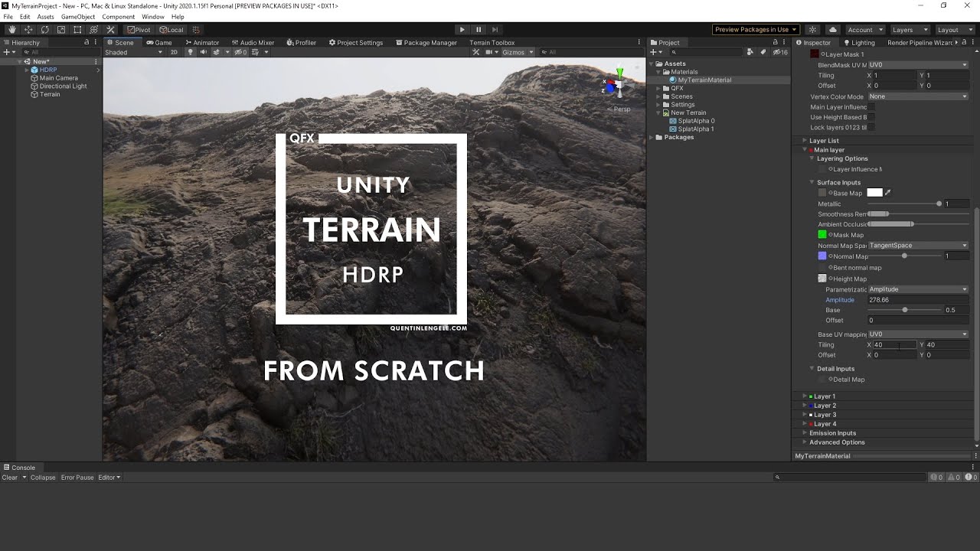Open the Component menu
This screenshot has width=980, height=551.
118,17
